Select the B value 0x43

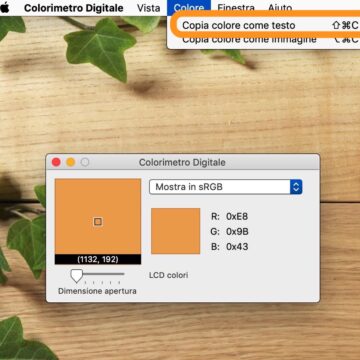tap(237, 247)
